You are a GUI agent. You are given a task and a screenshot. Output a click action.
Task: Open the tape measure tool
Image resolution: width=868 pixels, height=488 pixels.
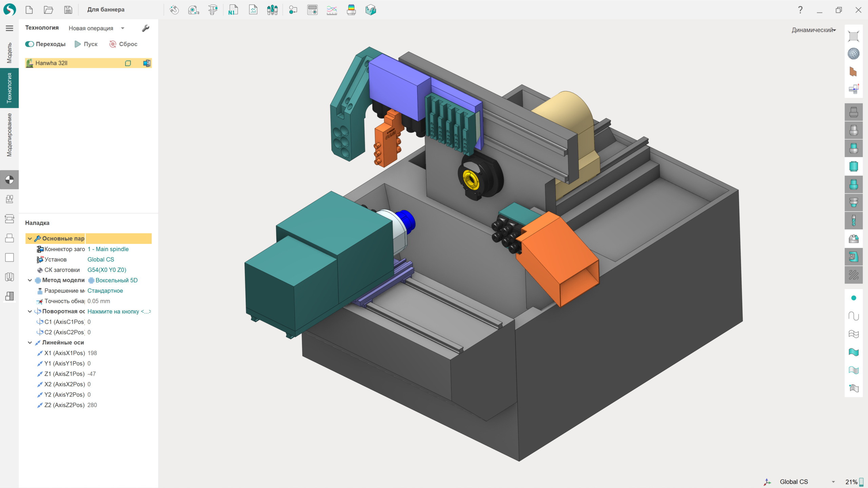[193, 10]
